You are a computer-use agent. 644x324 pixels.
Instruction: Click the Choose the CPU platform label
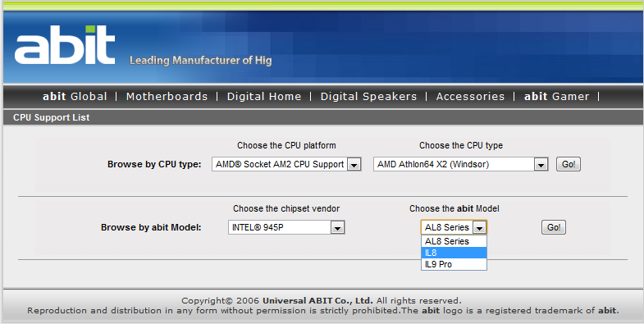(286, 145)
